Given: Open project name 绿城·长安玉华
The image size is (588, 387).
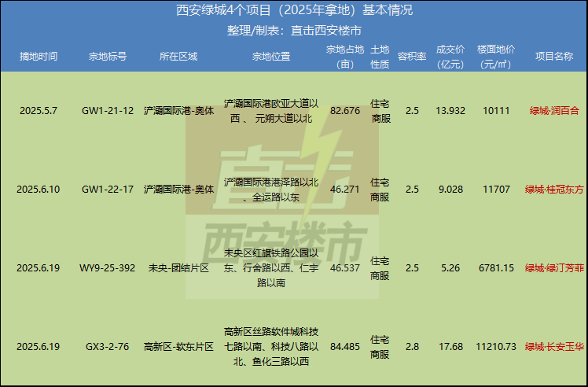Looking at the screenshot, I should pyautogui.click(x=554, y=346).
